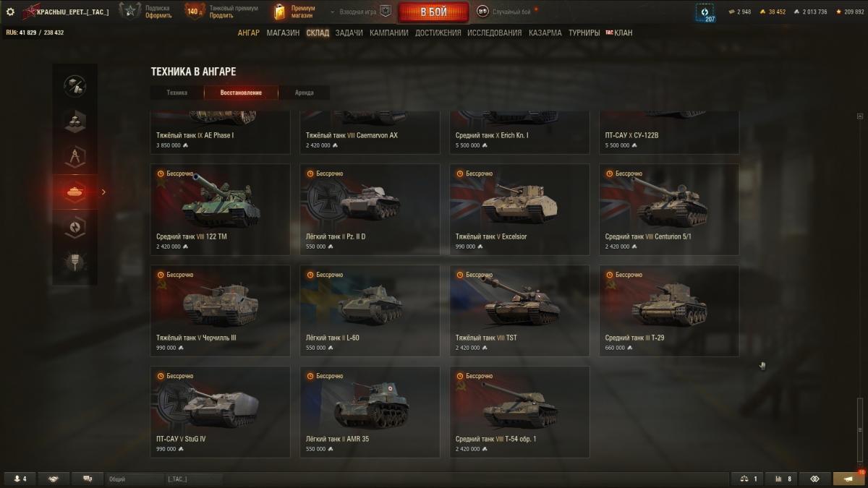Screen dimensions: 868x488
Task: Click the Premium shop gold box icon
Action: click(280, 12)
